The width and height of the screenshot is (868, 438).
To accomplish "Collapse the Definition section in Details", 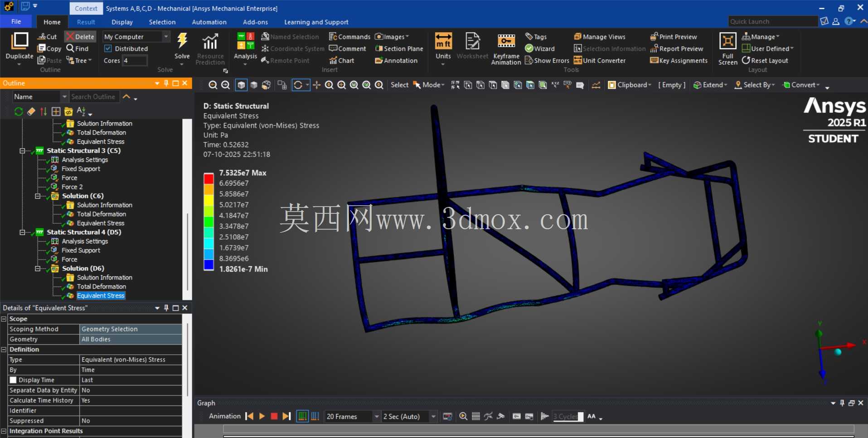I will point(4,349).
